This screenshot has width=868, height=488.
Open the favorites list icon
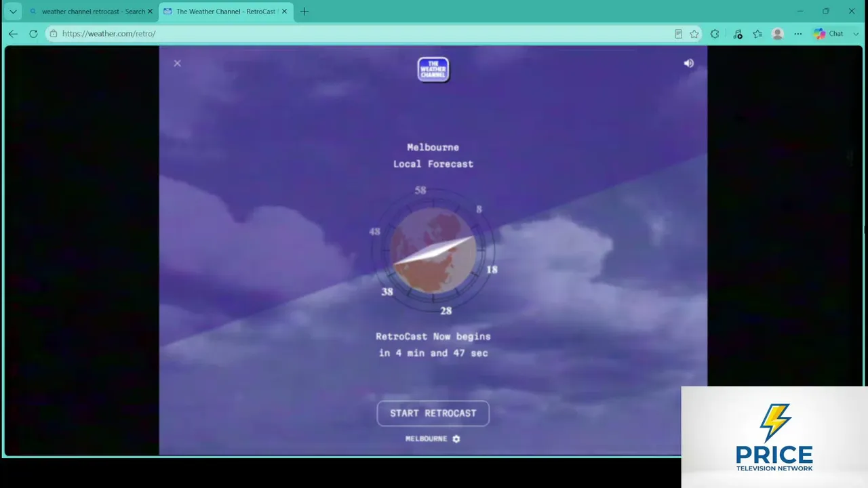(x=757, y=34)
